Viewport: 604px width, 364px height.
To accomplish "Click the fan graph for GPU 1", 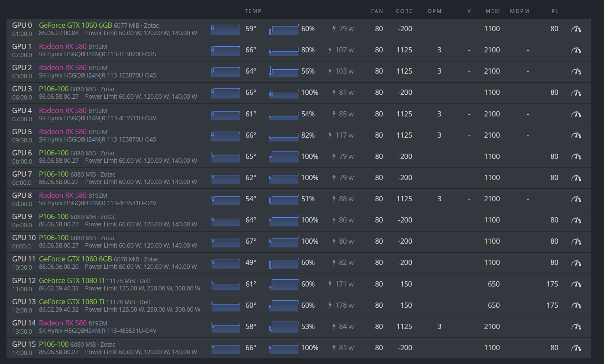I will 284,51.
